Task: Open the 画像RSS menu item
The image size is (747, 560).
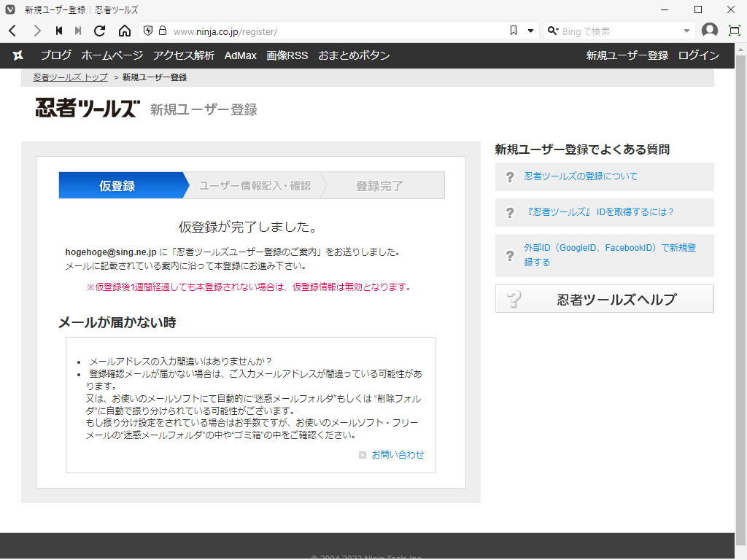Action: pyautogui.click(x=287, y=55)
